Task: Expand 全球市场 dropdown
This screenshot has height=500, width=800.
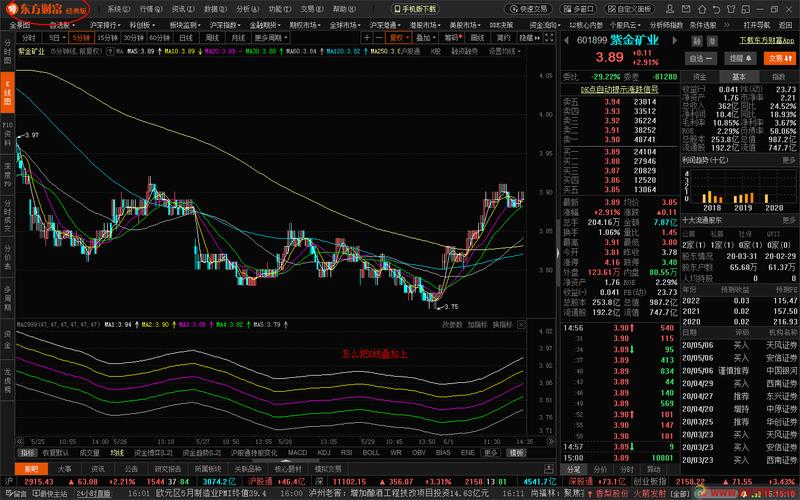Action: click(x=346, y=25)
